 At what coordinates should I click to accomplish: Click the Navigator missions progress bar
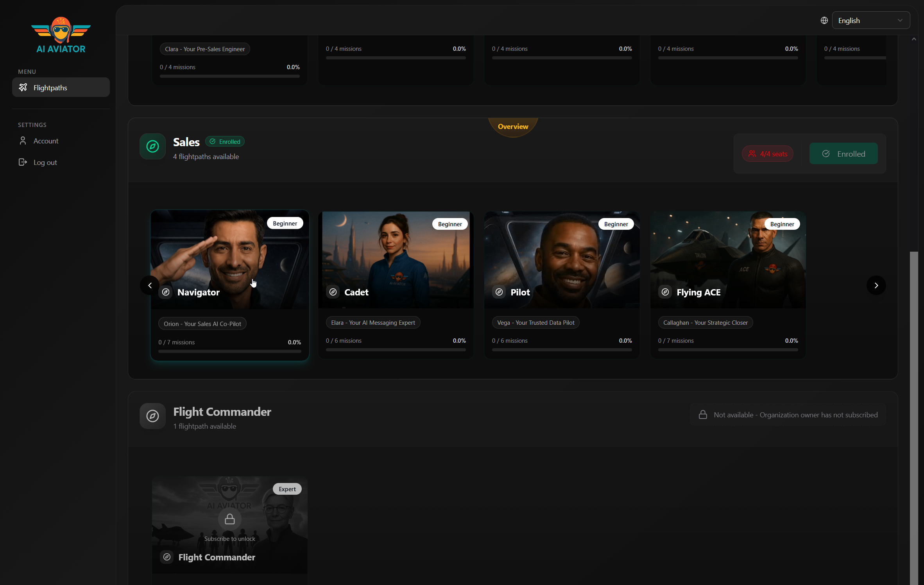point(229,351)
